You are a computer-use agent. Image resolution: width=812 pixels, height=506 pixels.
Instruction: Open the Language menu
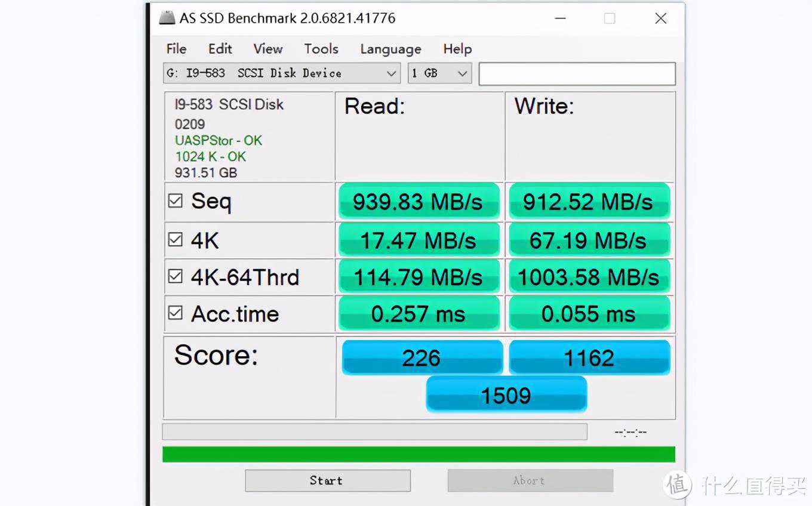tap(390, 49)
